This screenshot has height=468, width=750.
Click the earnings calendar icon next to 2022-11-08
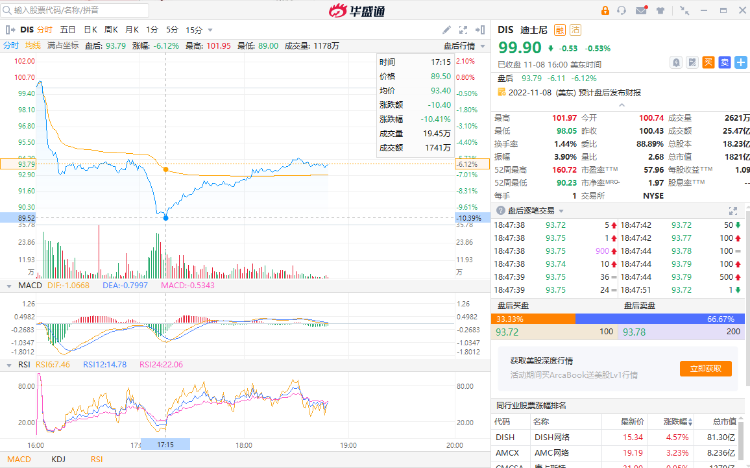[501, 92]
